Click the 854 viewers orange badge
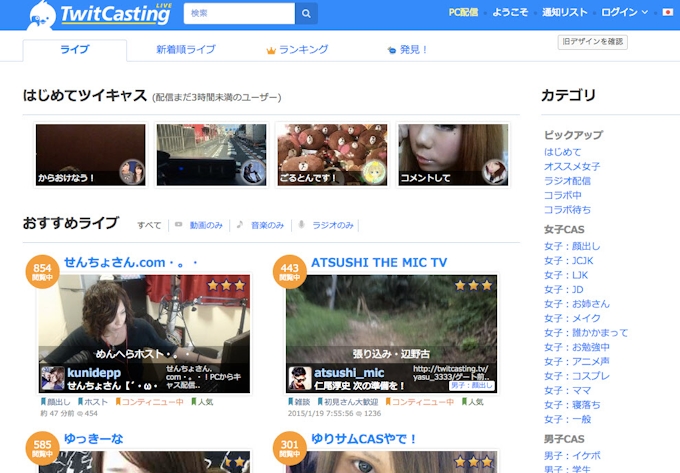 tap(42, 273)
